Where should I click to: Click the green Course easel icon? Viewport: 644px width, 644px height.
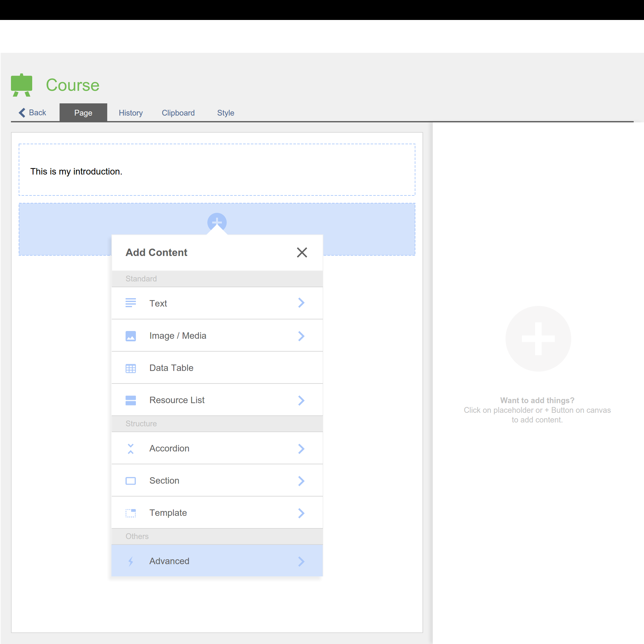[x=22, y=85]
